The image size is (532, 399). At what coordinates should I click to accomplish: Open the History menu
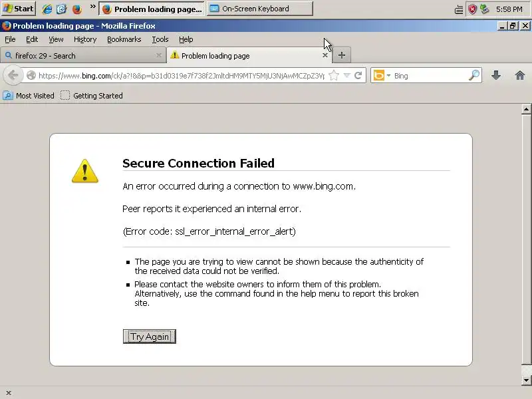click(85, 39)
